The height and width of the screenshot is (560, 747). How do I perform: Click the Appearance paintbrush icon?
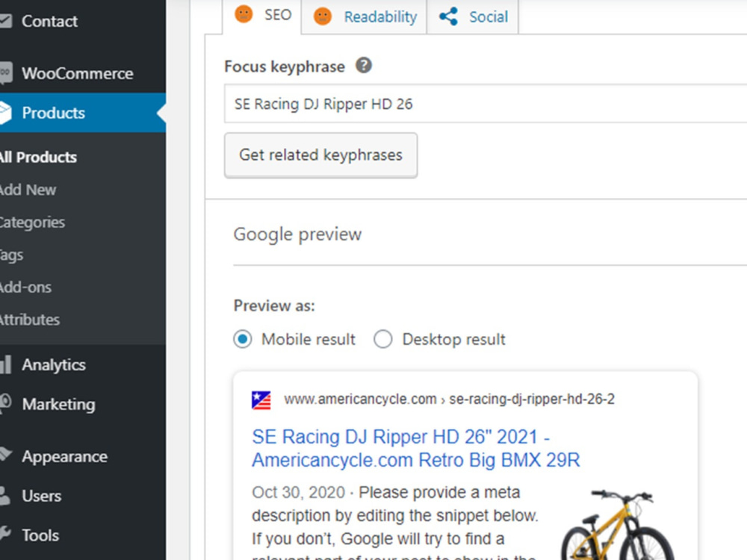(5, 454)
